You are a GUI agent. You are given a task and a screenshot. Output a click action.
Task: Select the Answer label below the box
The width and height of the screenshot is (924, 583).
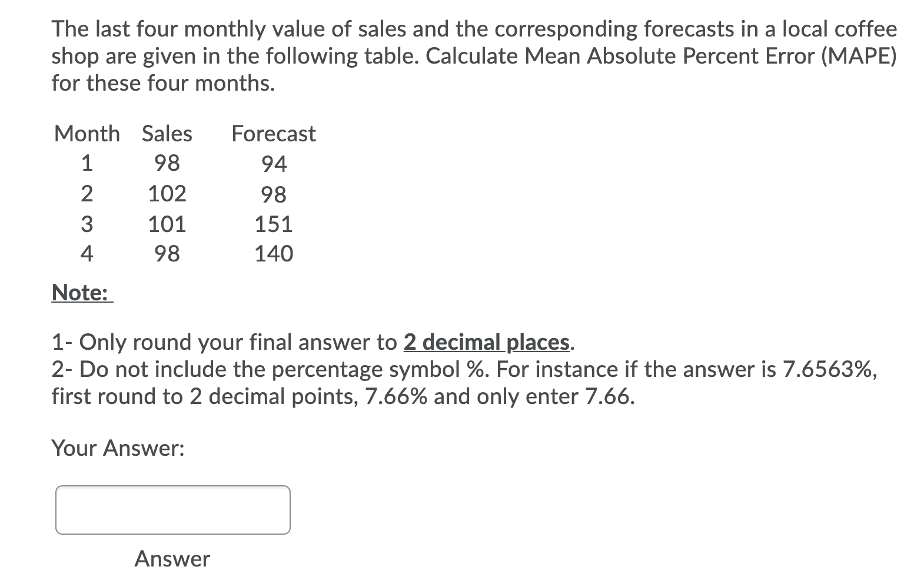coord(171,558)
